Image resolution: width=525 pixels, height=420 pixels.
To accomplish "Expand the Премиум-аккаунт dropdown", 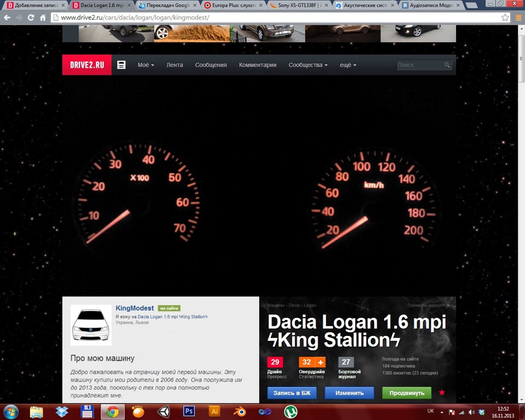I will (x=428, y=305).
